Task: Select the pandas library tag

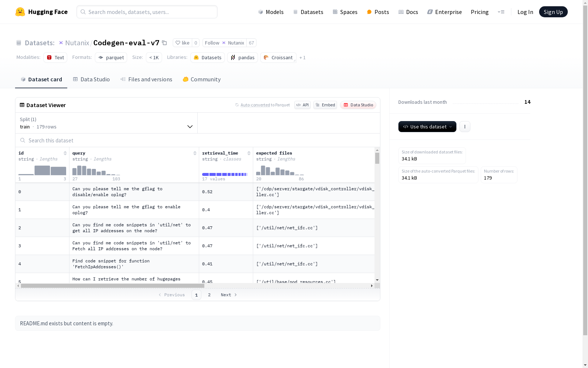Action: pyautogui.click(x=243, y=57)
